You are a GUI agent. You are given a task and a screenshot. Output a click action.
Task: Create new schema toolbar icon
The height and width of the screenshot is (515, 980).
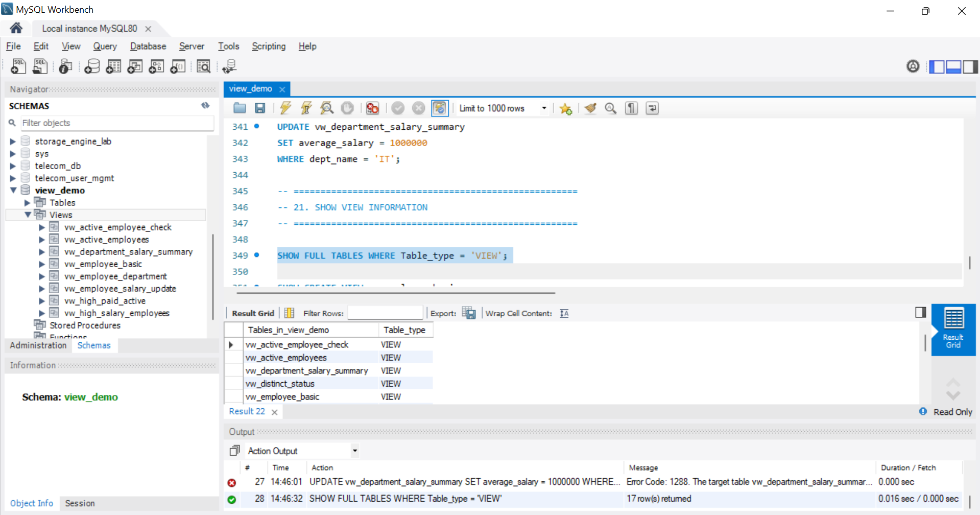click(x=92, y=66)
